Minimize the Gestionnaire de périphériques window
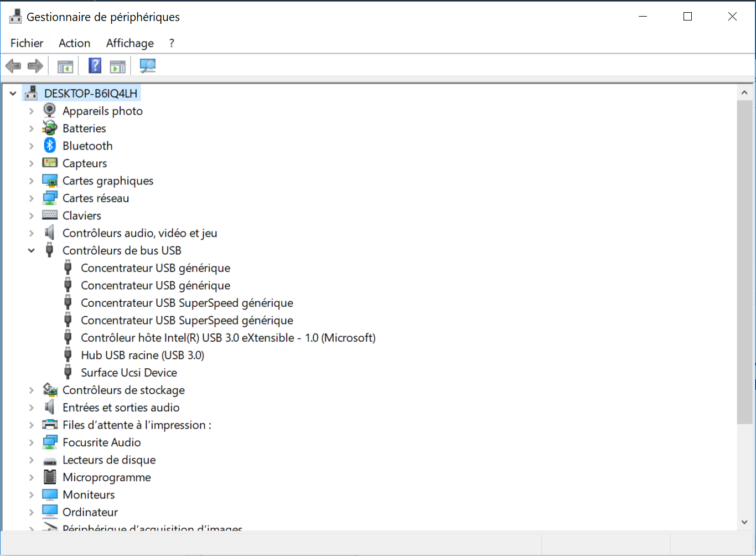The width and height of the screenshot is (756, 556). tap(643, 17)
